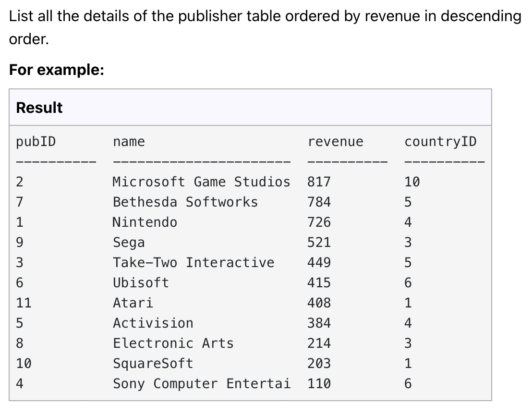The height and width of the screenshot is (417, 532).
Task: Click countryID 4 in Activision row
Action: 408,323
